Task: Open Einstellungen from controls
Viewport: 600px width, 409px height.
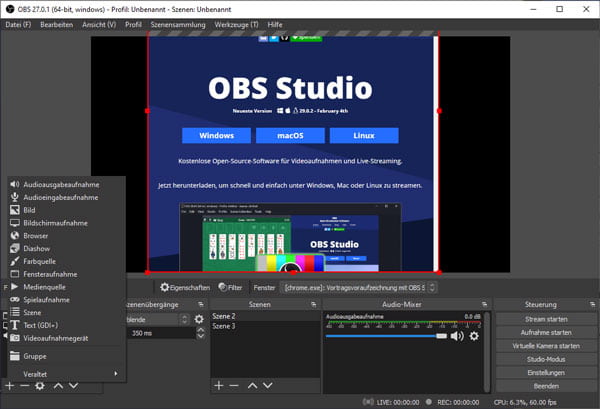Action: point(546,373)
